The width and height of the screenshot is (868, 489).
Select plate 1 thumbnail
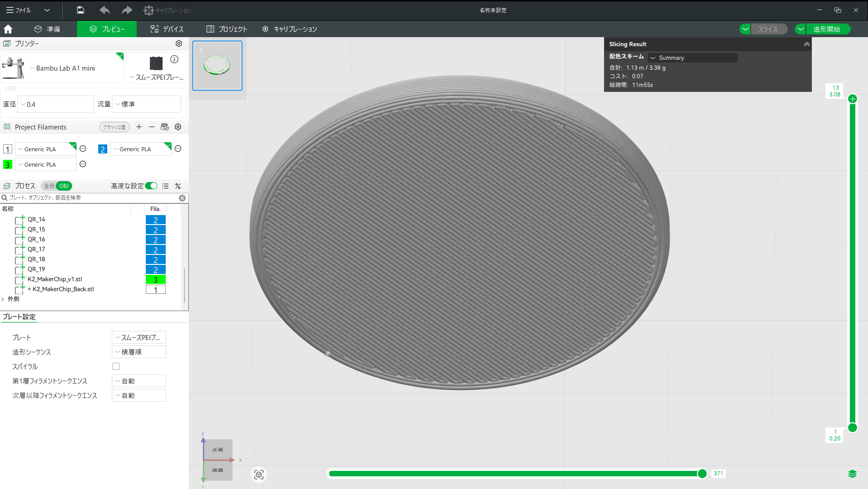point(217,66)
